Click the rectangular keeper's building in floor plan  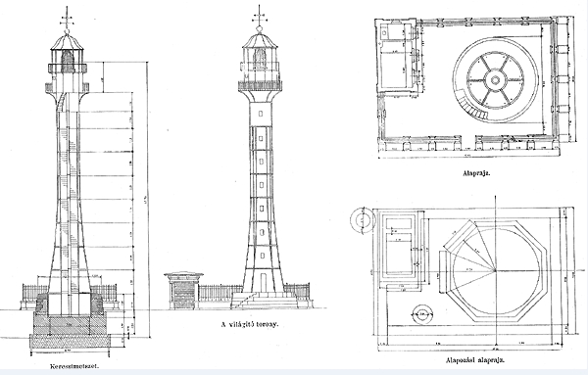click(397, 55)
